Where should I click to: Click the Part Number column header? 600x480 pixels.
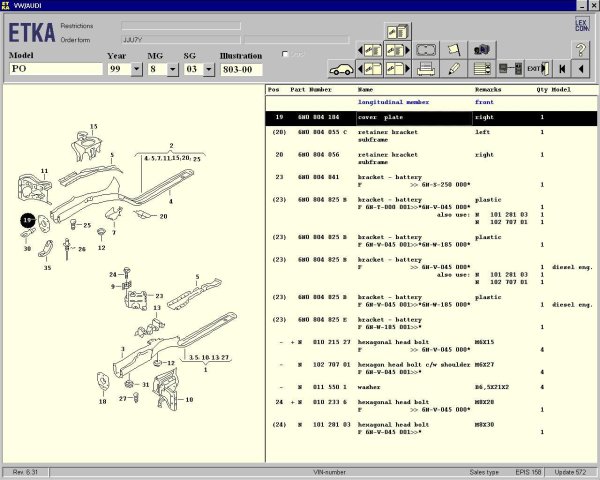click(x=311, y=90)
